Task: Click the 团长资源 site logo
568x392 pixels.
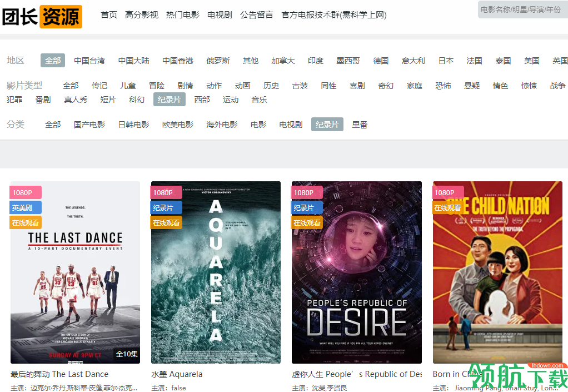Action: [x=42, y=17]
